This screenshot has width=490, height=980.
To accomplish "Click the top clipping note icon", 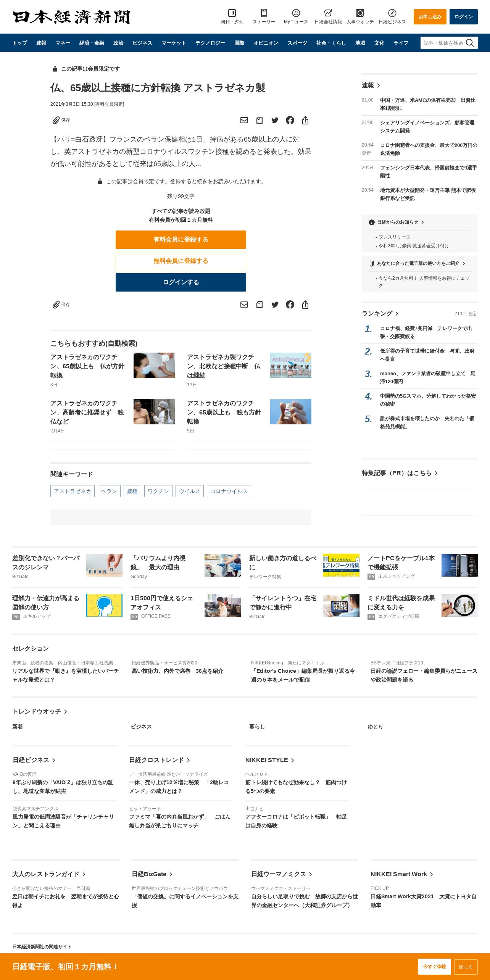I will click(x=260, y=120).
